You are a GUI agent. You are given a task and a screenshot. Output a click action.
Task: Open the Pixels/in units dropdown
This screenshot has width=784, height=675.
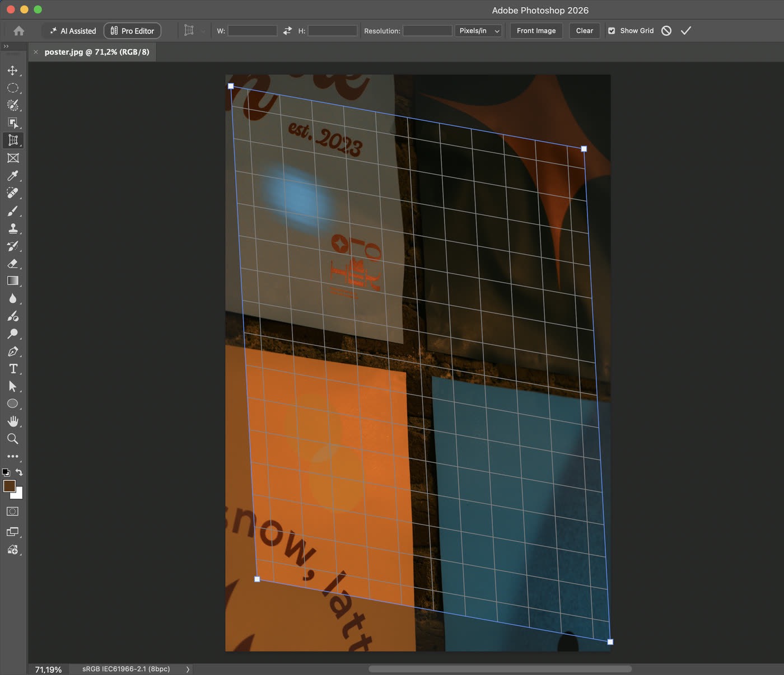click(478, 31)
